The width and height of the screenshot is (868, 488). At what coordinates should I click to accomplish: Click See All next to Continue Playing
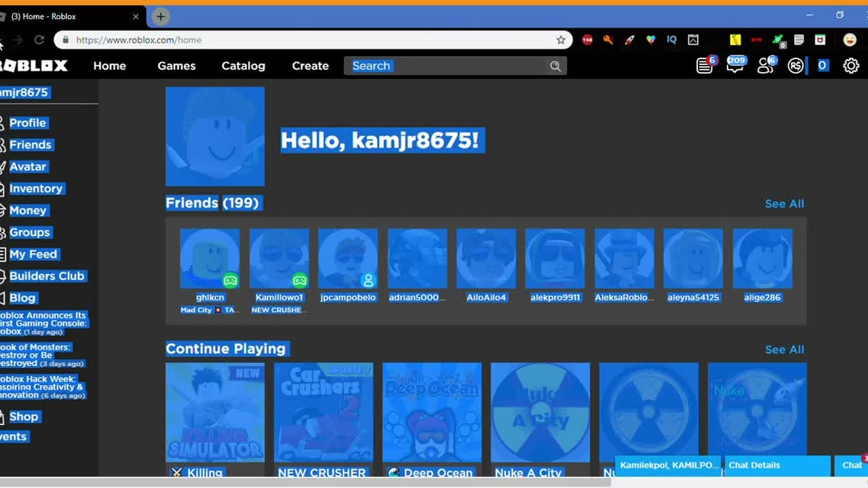pyautogui.click(x=785, y=350)
